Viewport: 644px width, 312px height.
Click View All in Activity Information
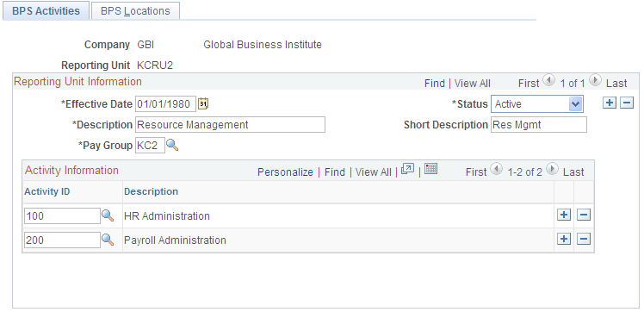[x=374, y=172]
